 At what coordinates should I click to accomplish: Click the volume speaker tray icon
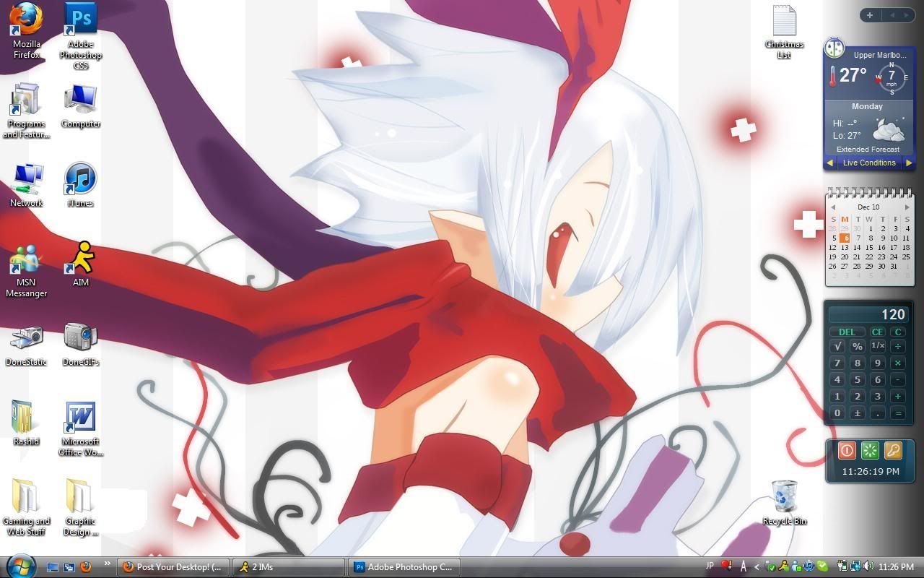coord(868,566)
